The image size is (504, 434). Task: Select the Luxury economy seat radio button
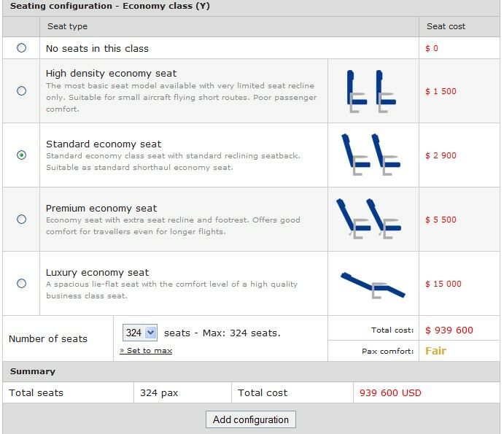tap(21, 284)
